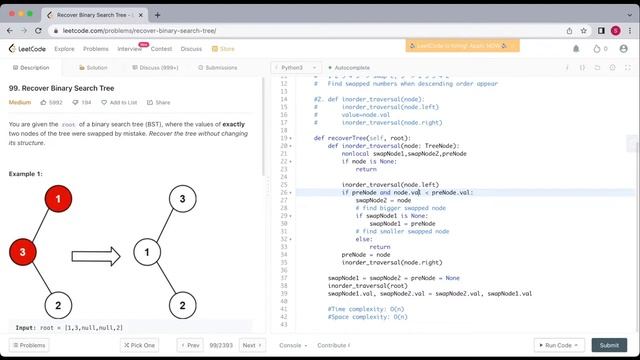
Task: Open the LeetCode account avatar
Action: click(623, 49)
